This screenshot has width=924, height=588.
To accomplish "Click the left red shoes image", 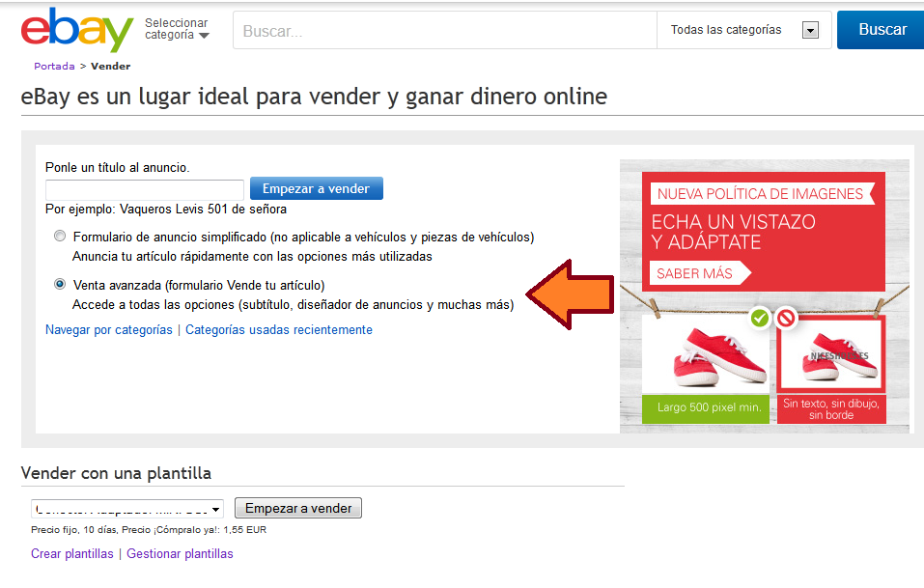I will (706, 357).
